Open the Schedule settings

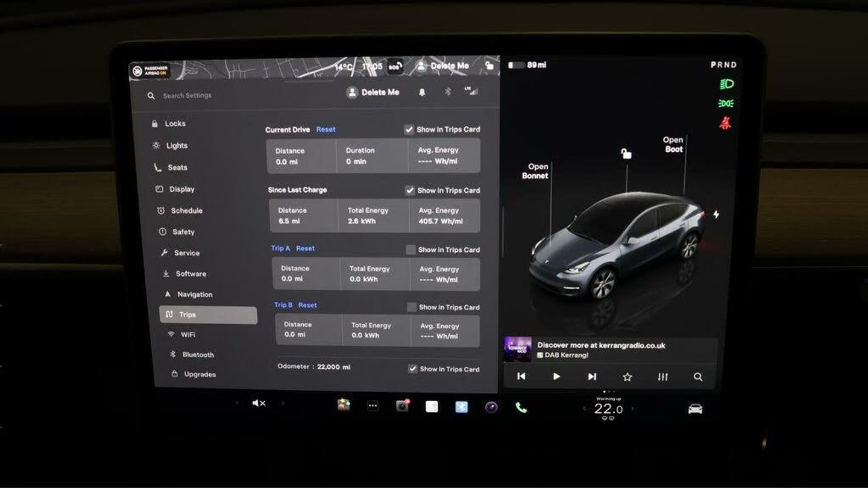pos(180,211)
